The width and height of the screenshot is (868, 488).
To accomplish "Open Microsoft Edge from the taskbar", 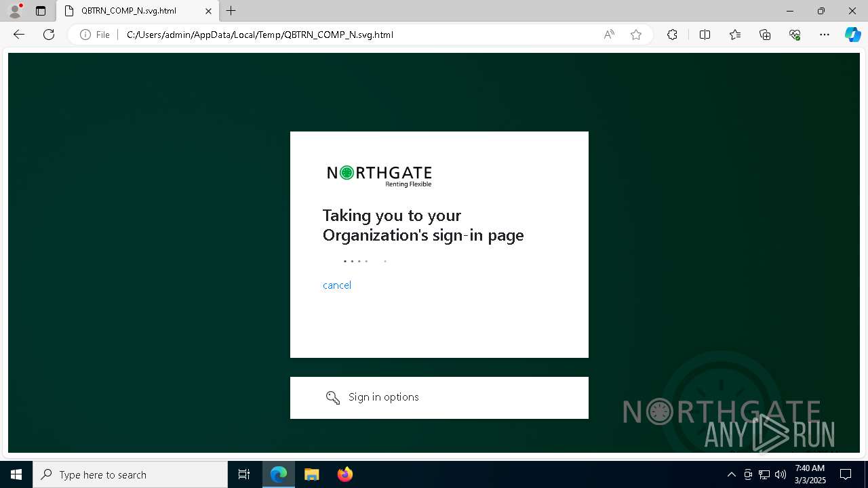I will tap(279, 474).
